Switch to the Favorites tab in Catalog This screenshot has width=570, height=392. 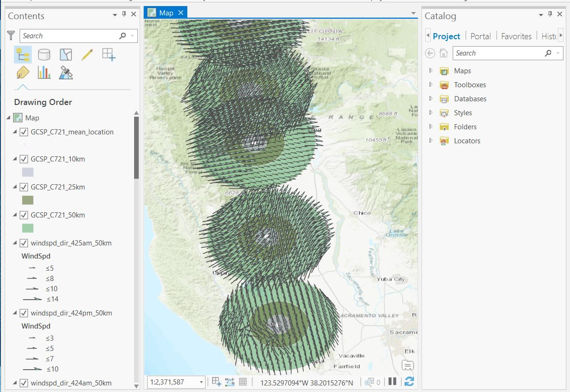(516, 36)
